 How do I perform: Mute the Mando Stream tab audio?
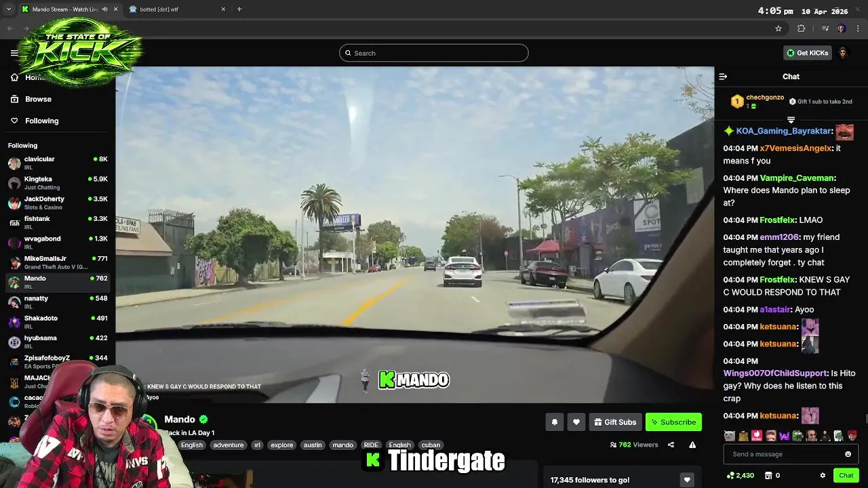(x=104, y=9)
